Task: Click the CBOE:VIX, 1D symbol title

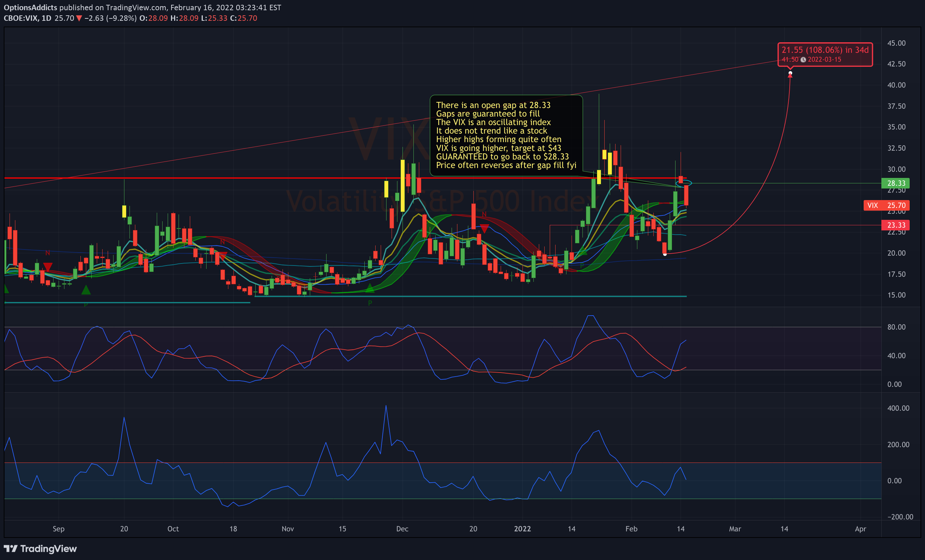Action: coord(27,18)
